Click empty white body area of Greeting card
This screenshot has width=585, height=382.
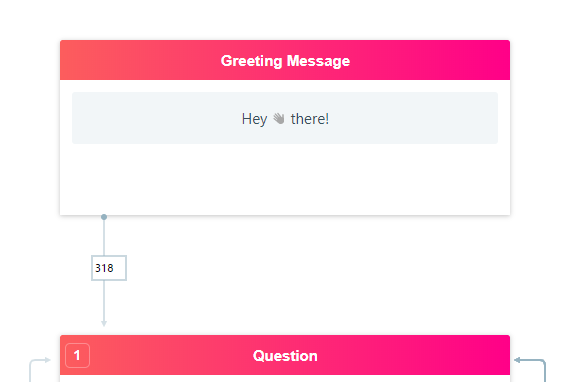[285, 179]
